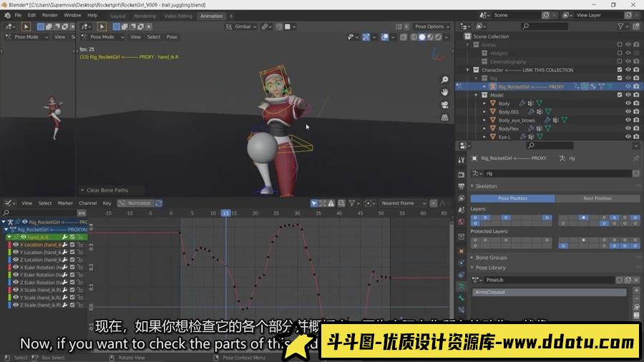Disable rendering of BodyFlex camera icon
This screenshot has height=362, width=644.
point(636,129)
